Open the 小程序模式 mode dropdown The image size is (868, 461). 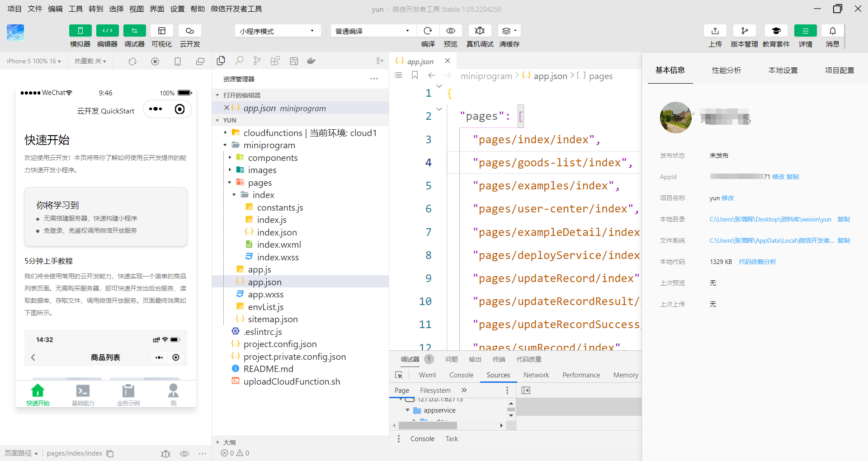[278, 31]
